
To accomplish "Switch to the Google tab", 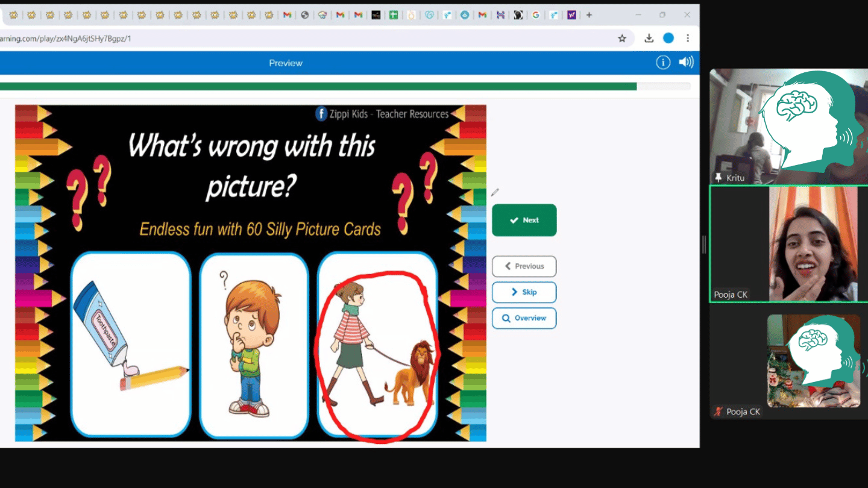I will coord(535,15).
